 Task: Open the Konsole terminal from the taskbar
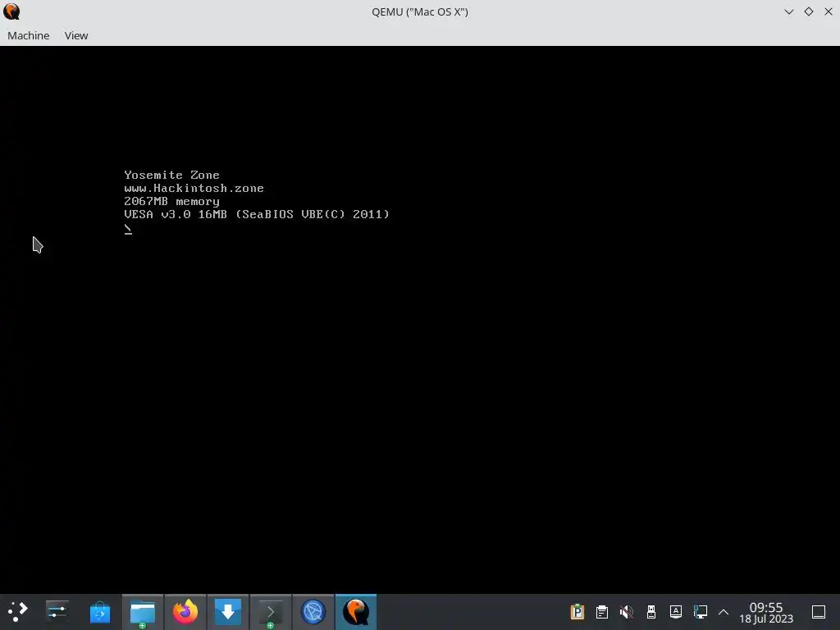271,611
